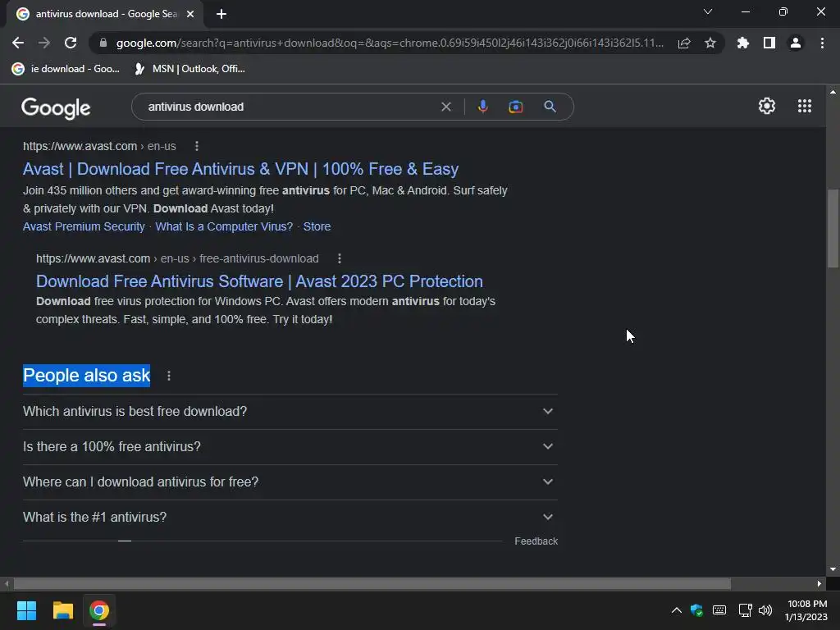View site information lock icon

pos(103,43)
